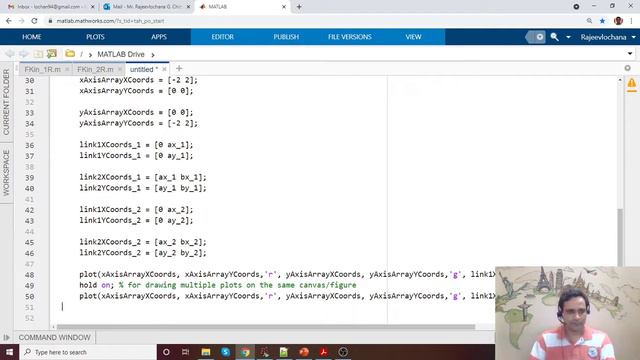Click yAxisArrayYCoords on line 34
The image size is (640, 360).
[116, 123]
